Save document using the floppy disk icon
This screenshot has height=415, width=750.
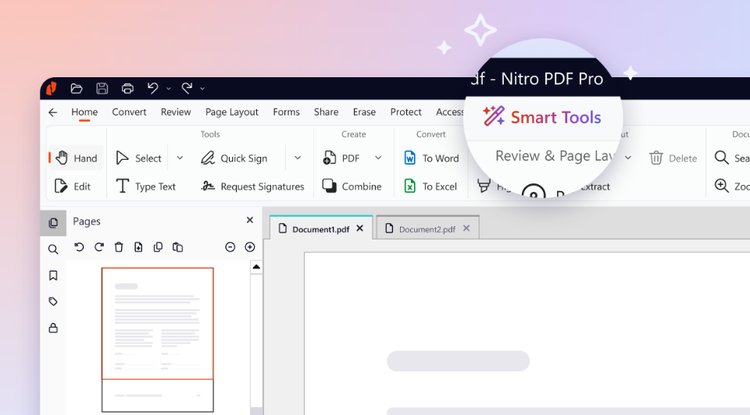102,88
